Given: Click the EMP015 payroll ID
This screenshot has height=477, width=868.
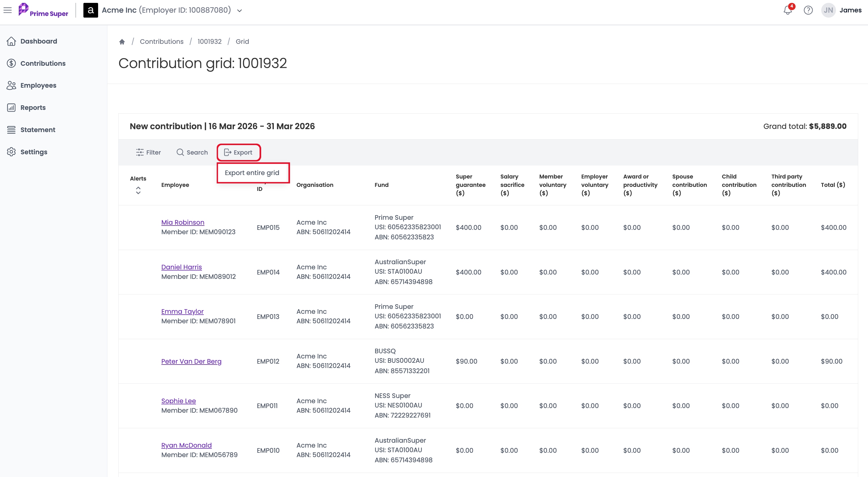Looking at the screenshot, I should (268, 228).
